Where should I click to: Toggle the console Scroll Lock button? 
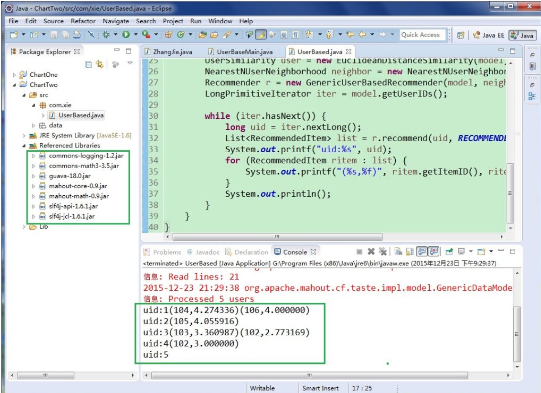click(x=410, y=252)
